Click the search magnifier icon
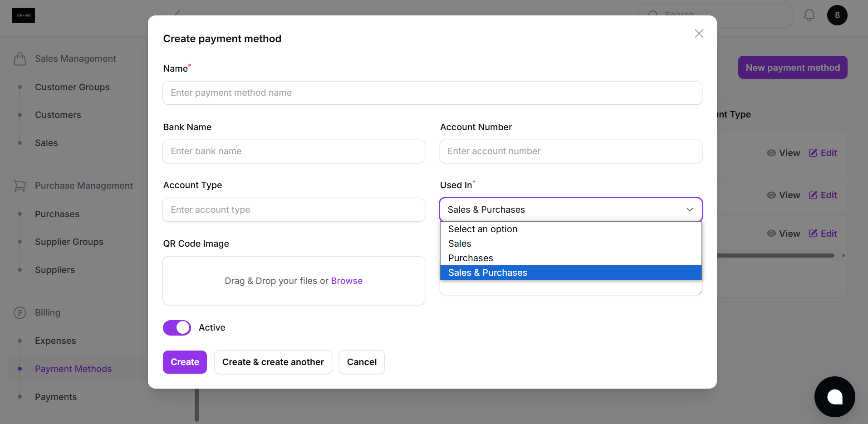The height and width of the screenshot is (424, 868). click(x=652, y=15)
